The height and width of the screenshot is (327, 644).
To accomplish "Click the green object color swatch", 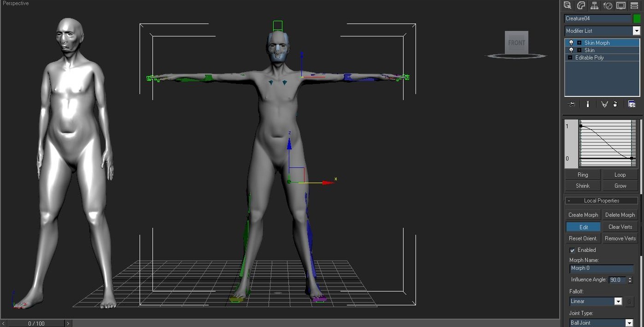I will pos(637,18).
